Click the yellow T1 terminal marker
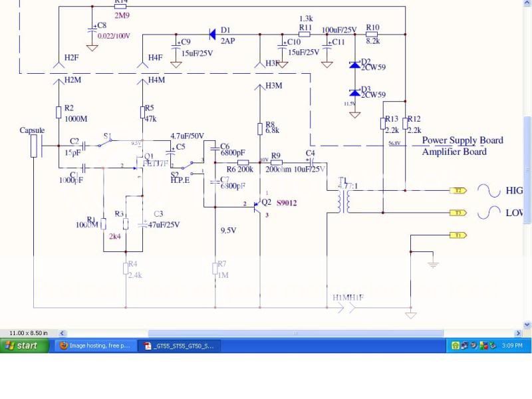 tap(458, 235)
